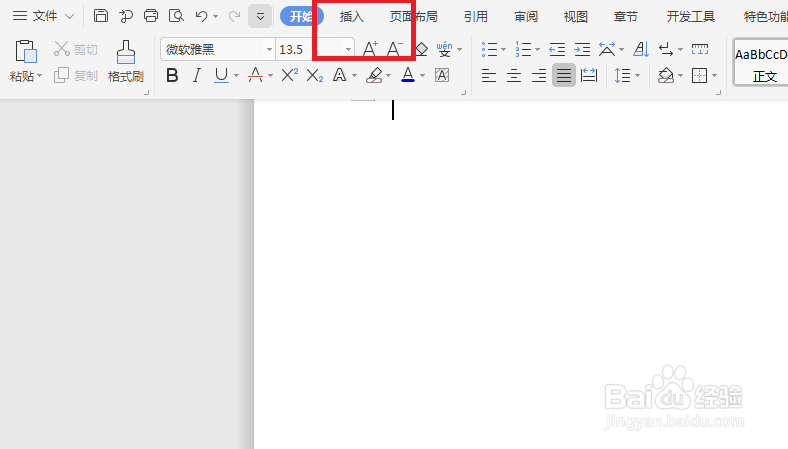Image resolution: width=788 pixels, height=449 pixels.
Task: Expand the font name dropdown arrow
Action: [269, 49]
